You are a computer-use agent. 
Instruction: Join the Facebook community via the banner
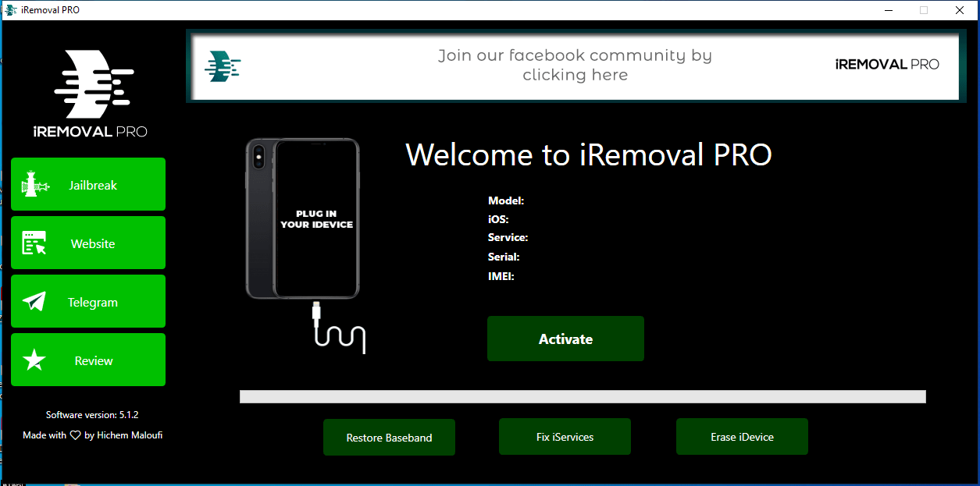coord(575,65)
